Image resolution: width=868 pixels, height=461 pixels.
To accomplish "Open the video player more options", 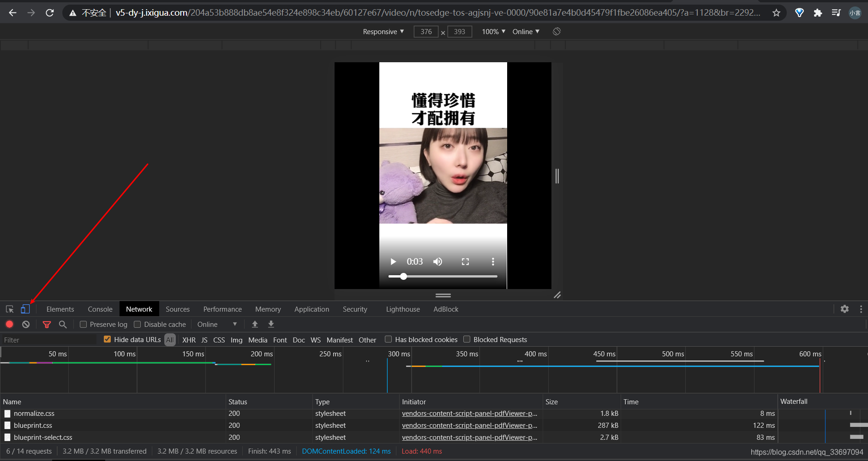I will (x=493, y=262).
